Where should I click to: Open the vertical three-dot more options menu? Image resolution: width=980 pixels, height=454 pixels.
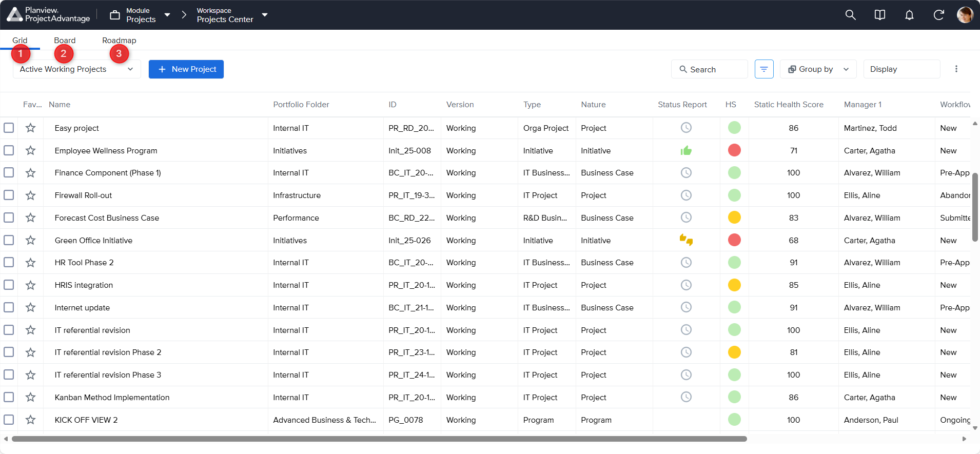(956, 69)
